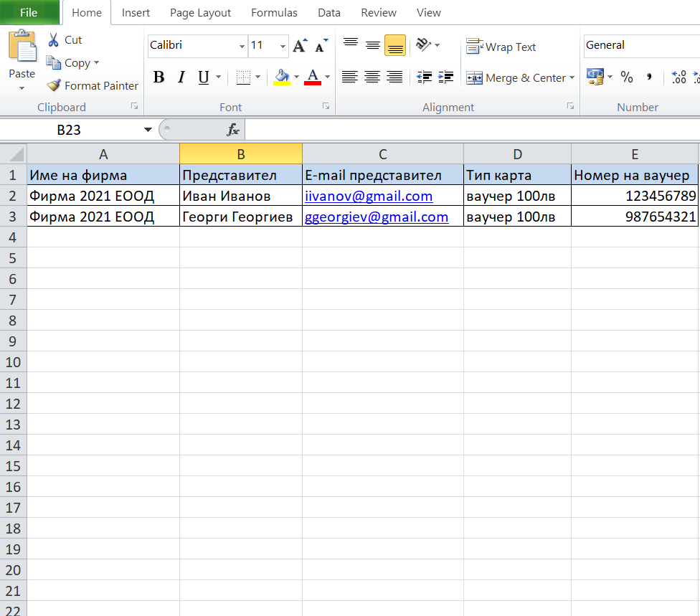Set Middle Align vertical alignment

click(x=373, y=45)
